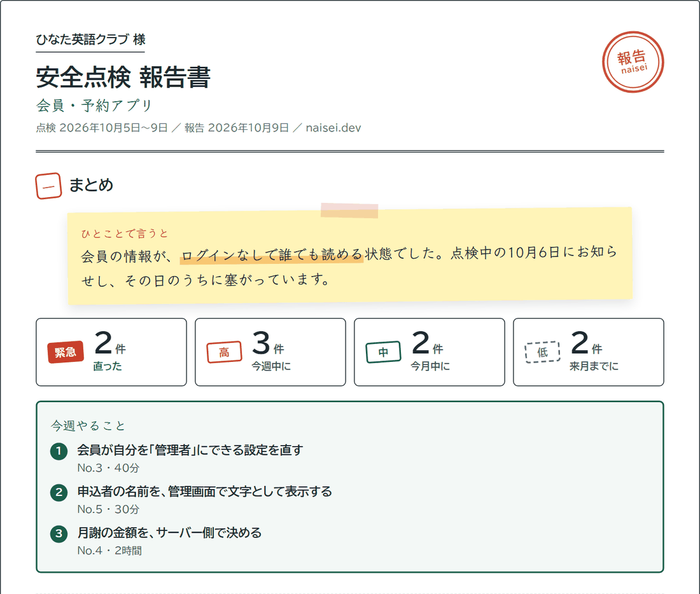Click the dashed 低 severity badge

pyautogui.click(x=542, y=352)
